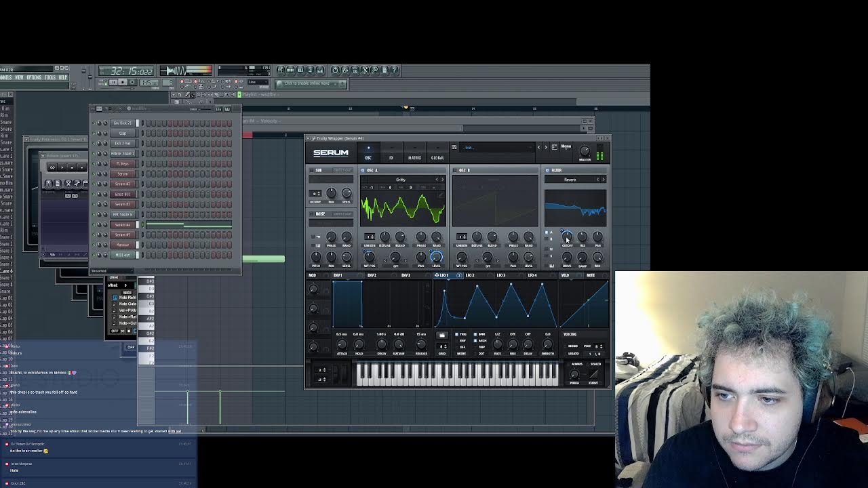Select previous filter type arrow beside Reverb
The width and height of the screenshot is (868, 488).
coord(598,180)
